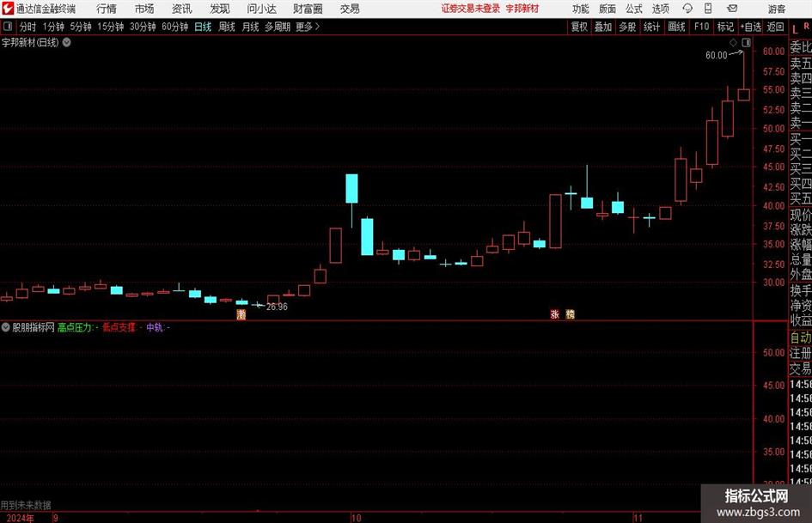Select the 日线 daily period tab
The width and height of the screenshot is (812, 523).
(x=203, y=27)
